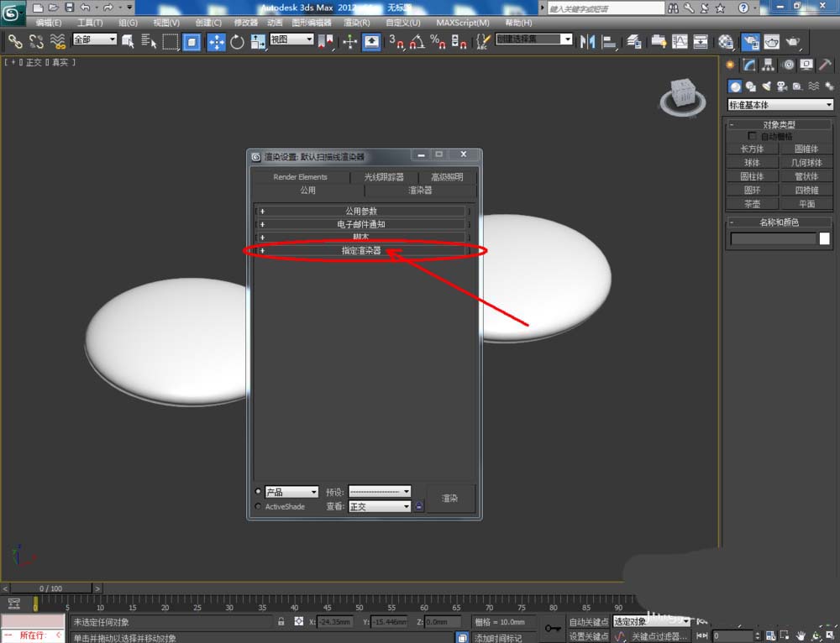Toggle the selection lock icon in status bar
This screenshot has width=840, height=643.
(x=281, y=621)
